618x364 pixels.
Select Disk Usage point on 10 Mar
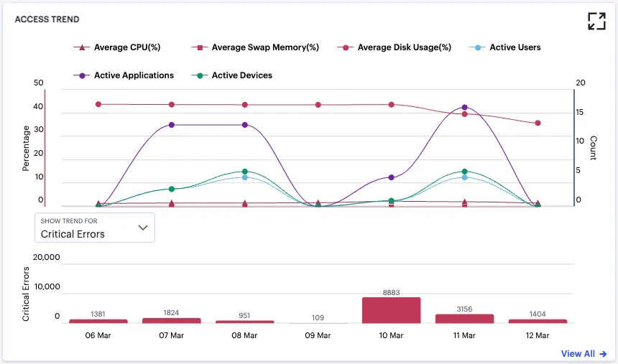[392, 105]
